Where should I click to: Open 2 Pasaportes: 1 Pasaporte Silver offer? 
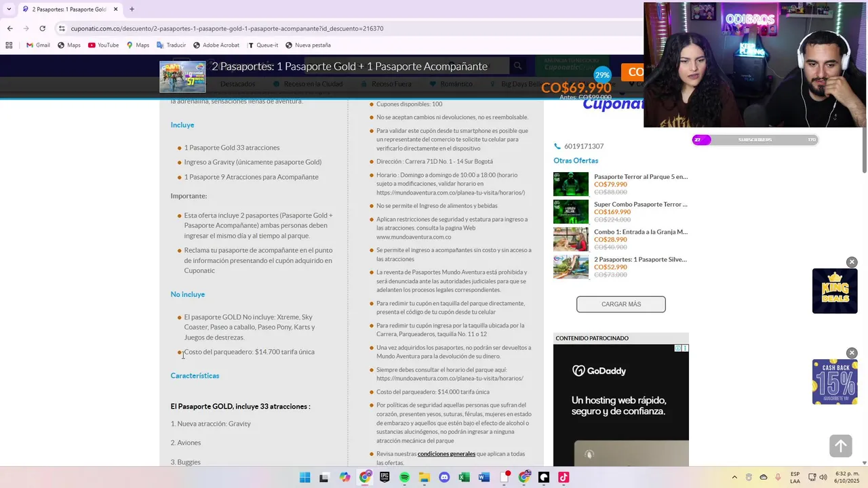point(641,260)
